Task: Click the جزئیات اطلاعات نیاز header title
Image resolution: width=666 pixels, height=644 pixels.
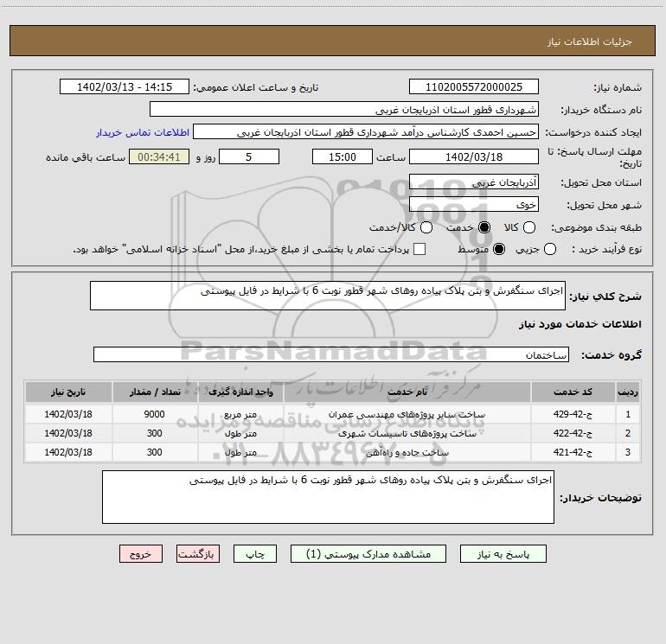Action: point(590,41)
